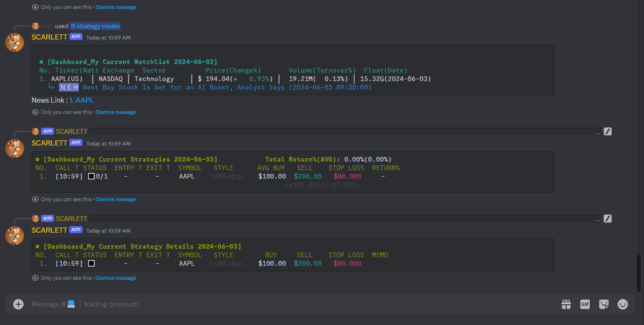Viewport: 644px width, 325px height.
Task: Click the (-20.00%) text under Current Strategies
Action: coord(342,185)
